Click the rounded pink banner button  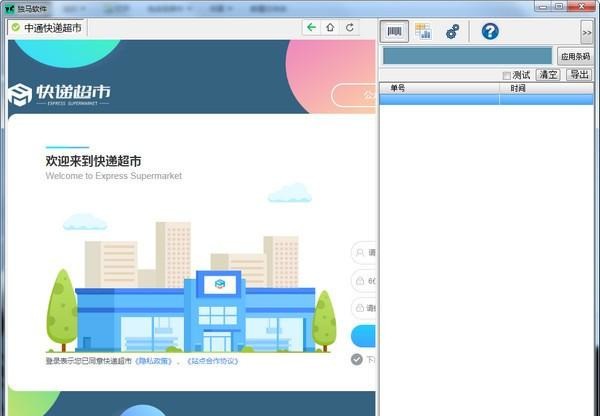click(x=354, y=95)
